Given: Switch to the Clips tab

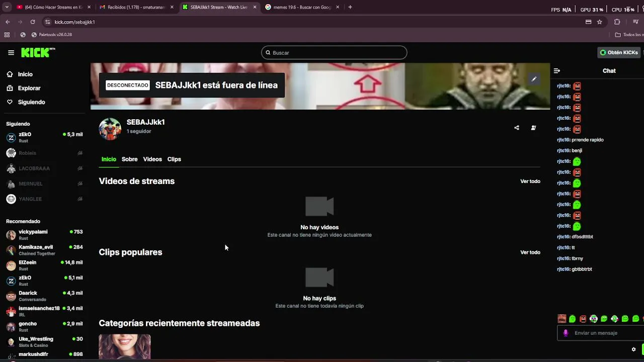Looking at the screenshot, I should pos(174,159).
